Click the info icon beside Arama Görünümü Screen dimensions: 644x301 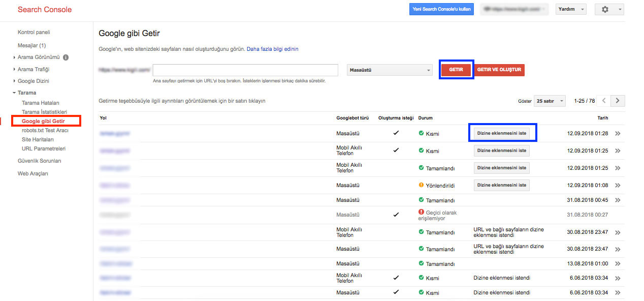(x=66, y=57)
